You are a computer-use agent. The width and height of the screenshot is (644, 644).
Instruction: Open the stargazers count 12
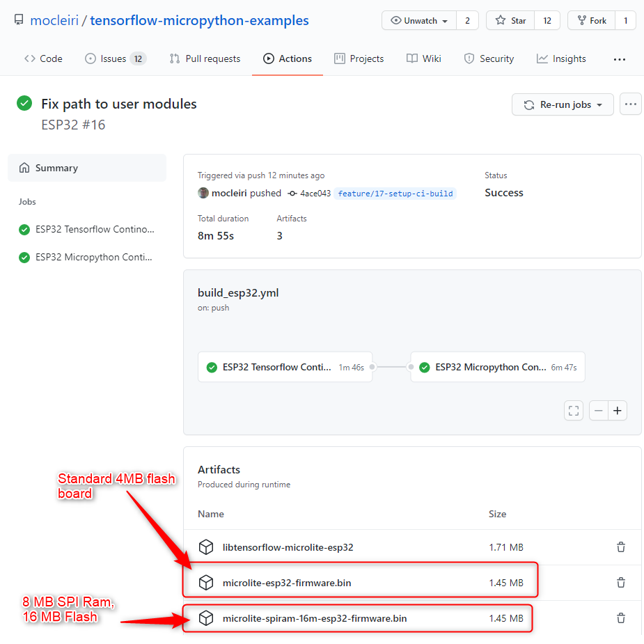coord(547,20)
